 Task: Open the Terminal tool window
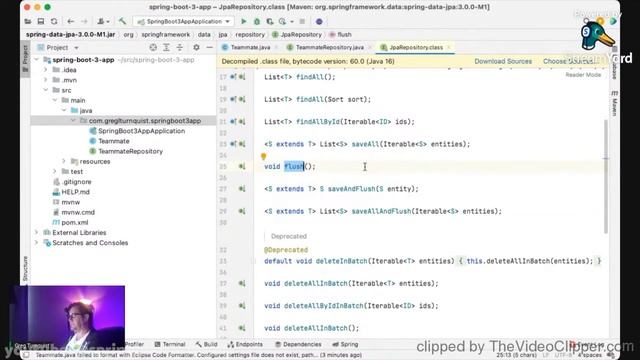(x=170, y=344)
